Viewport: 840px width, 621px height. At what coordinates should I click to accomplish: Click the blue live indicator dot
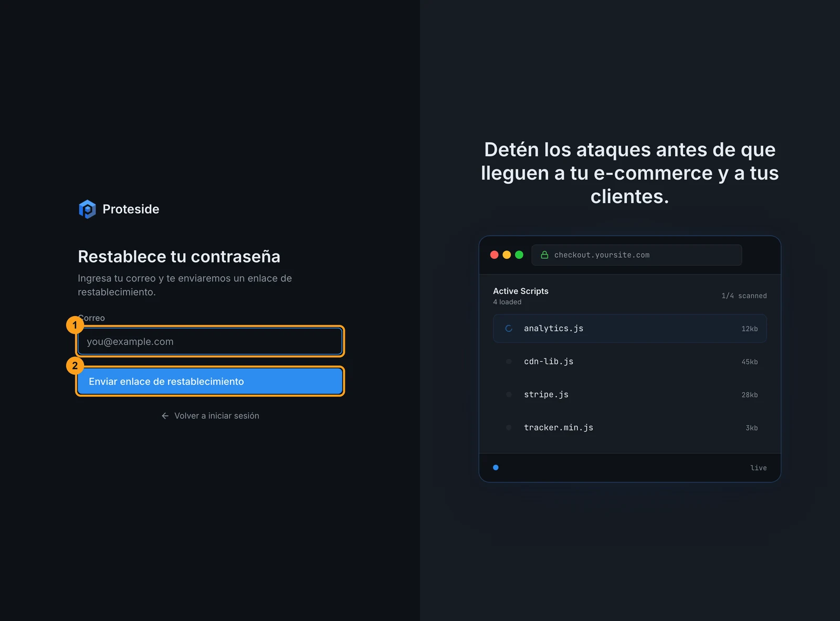tap(496, 467)
